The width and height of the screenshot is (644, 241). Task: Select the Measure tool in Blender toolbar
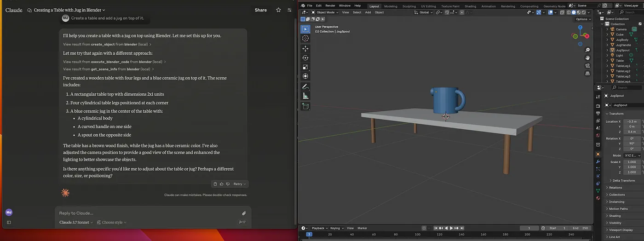(305, 96)
